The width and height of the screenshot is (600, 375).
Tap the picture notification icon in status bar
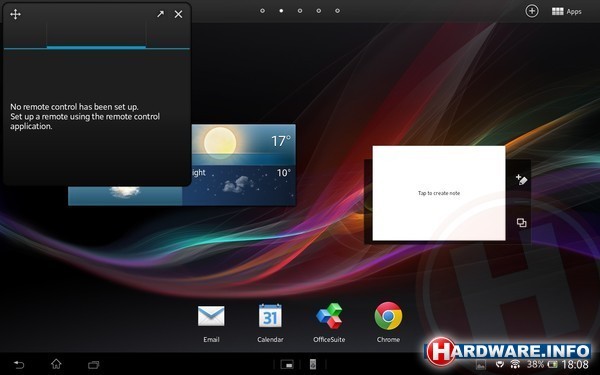coord(481,364)
